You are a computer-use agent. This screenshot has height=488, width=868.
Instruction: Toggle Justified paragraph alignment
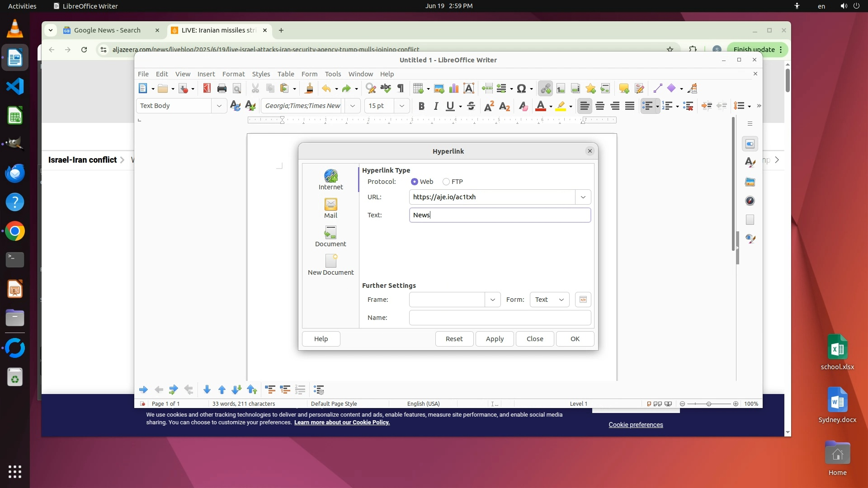[x=630, y=106]
